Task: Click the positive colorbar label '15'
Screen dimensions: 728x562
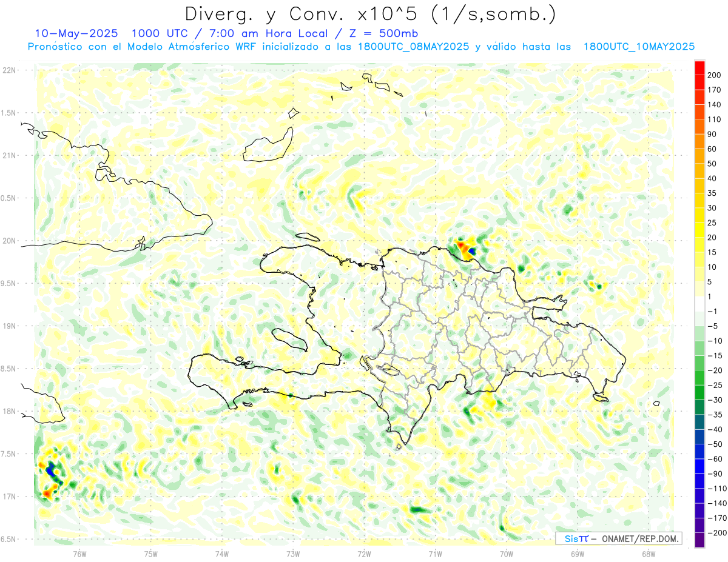Action: click(x=712, y=253)
